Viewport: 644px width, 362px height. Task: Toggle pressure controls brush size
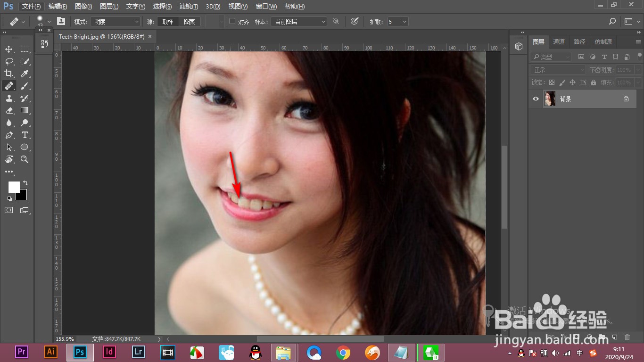tap(355, 21)
